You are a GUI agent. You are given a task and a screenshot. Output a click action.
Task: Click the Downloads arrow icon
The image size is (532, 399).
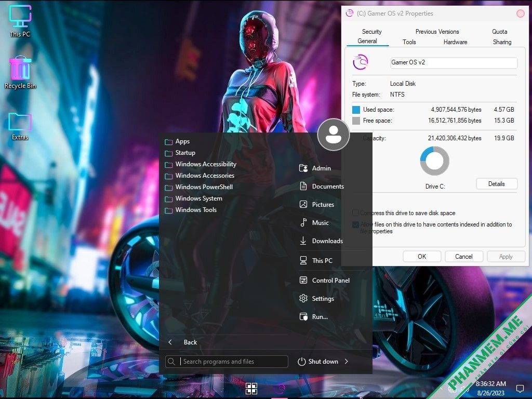pos(303,241)
